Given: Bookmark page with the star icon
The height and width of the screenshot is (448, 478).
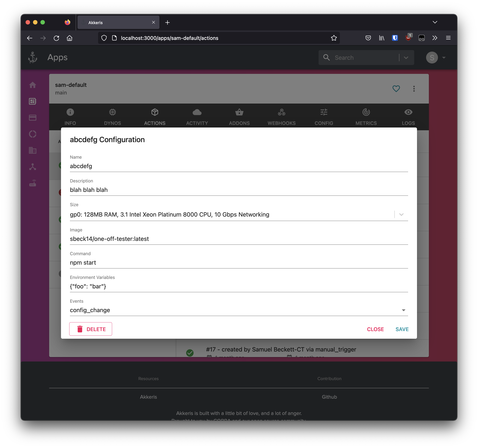Looking at the screenshot, I should (334, 38).
